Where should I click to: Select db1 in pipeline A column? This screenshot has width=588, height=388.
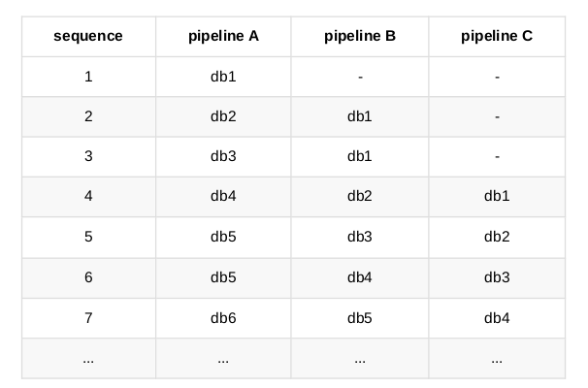coord(223,77)
